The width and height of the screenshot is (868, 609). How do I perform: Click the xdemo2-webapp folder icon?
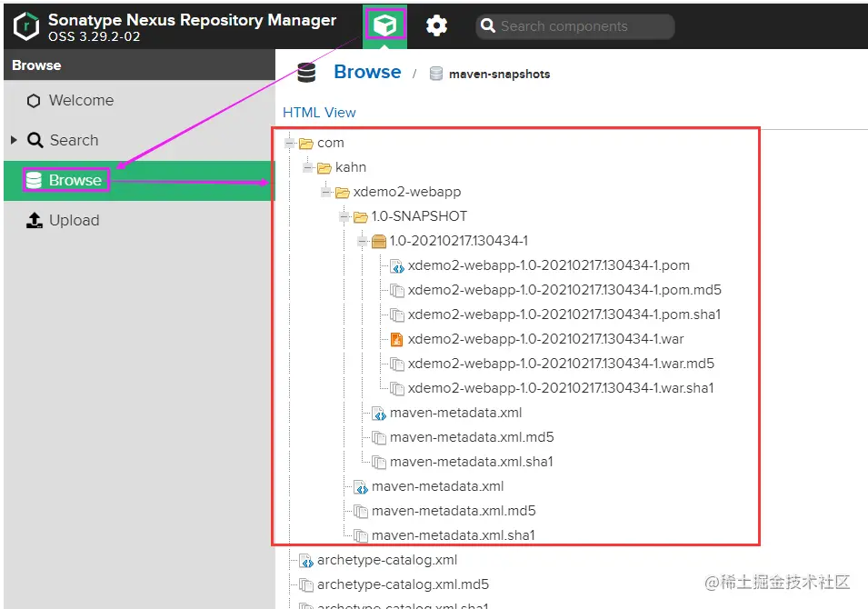(x=343, y=193)
